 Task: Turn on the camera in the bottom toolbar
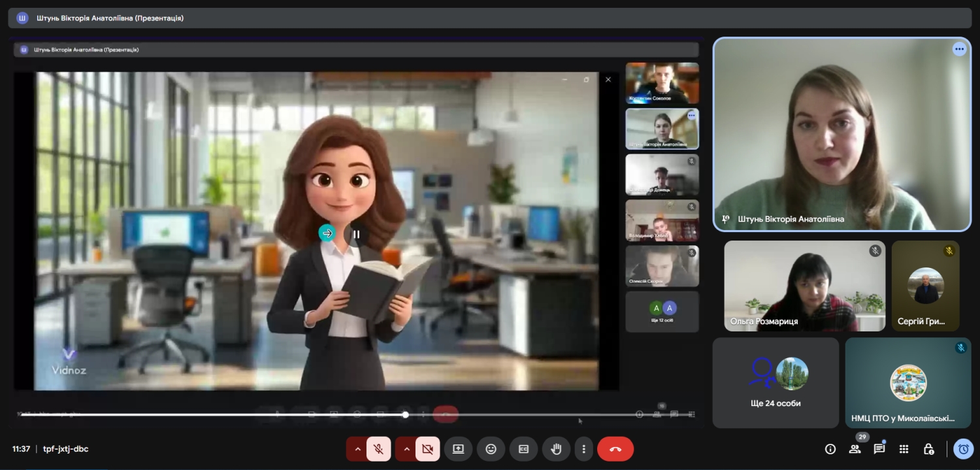(428, 449)
